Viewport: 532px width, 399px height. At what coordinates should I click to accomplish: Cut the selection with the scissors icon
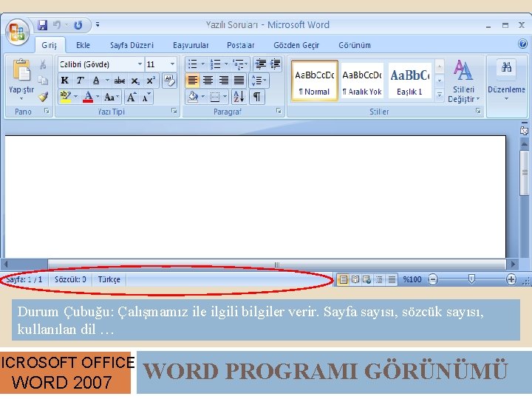click(43, 64)
